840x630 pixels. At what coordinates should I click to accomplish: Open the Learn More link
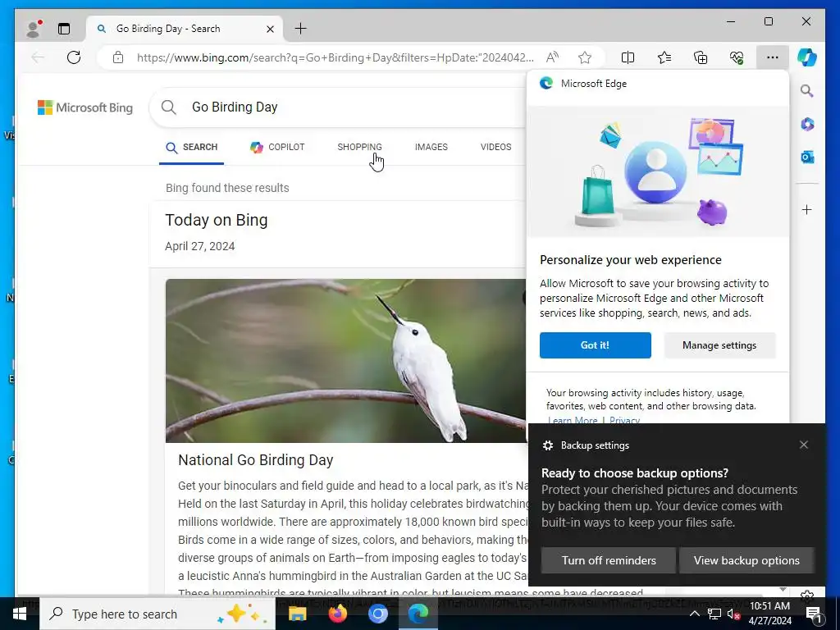point(572,420)
